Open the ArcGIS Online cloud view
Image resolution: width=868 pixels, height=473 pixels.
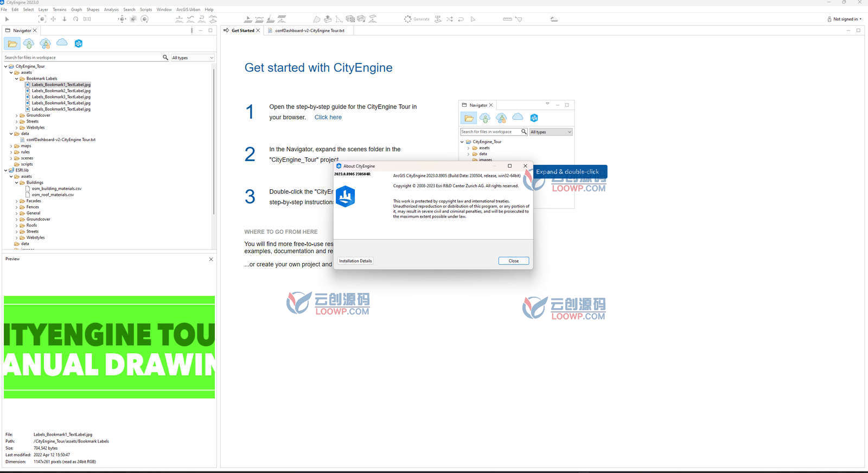62,42
